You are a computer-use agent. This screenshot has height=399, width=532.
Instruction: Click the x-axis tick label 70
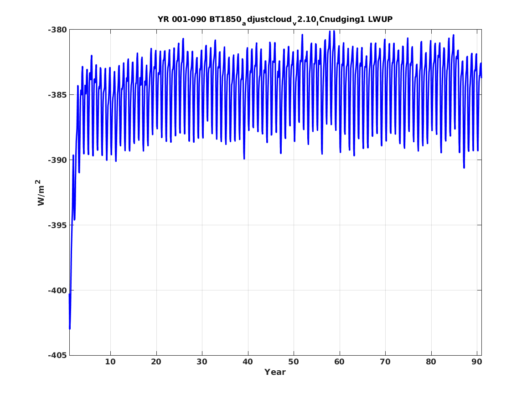click(x=385, y=362)
